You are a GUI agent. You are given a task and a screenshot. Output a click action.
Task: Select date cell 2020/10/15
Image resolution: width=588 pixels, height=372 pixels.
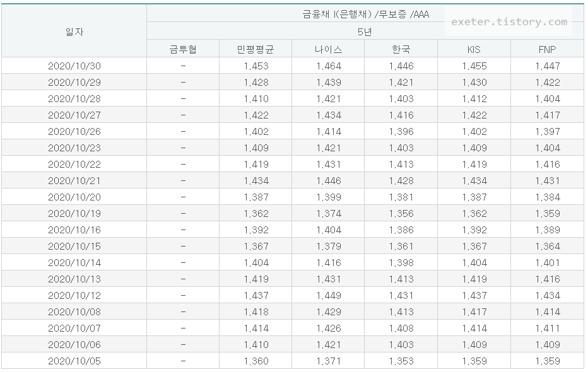point(74,247)
